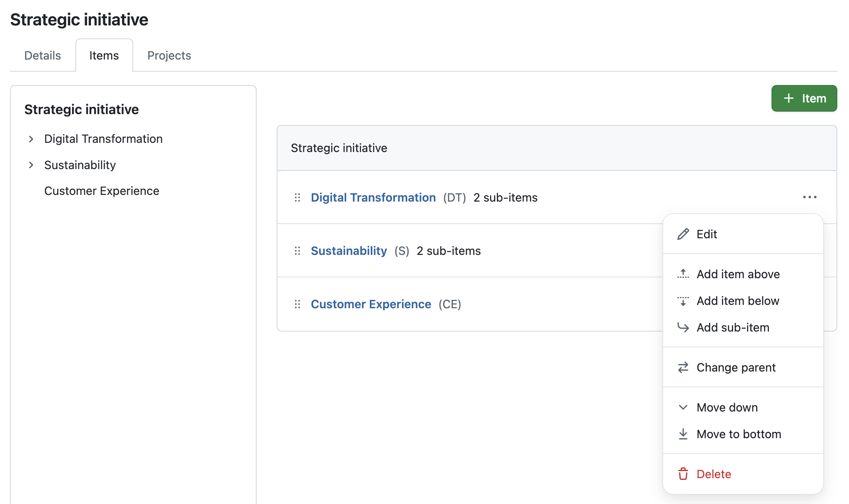This screenshot has width=849, height=504.
Task: Expand the Digital Transformation tree node
Action: click(31, 139)
